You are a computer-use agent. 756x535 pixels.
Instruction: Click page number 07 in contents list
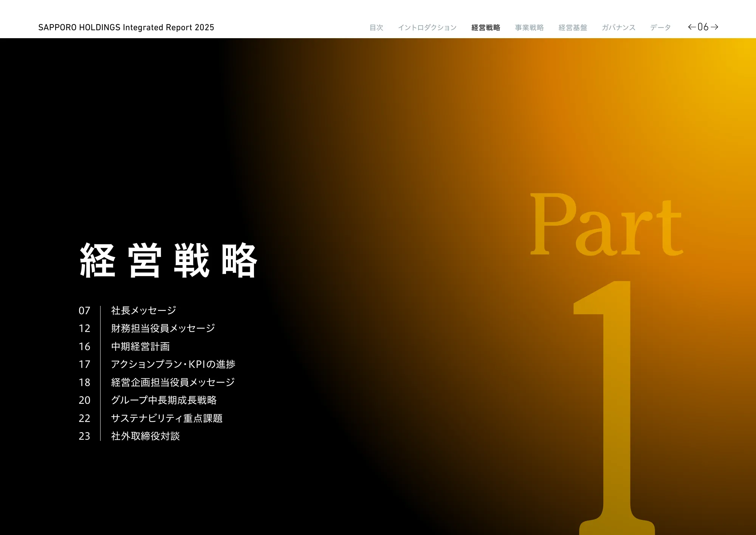[84, 311]
